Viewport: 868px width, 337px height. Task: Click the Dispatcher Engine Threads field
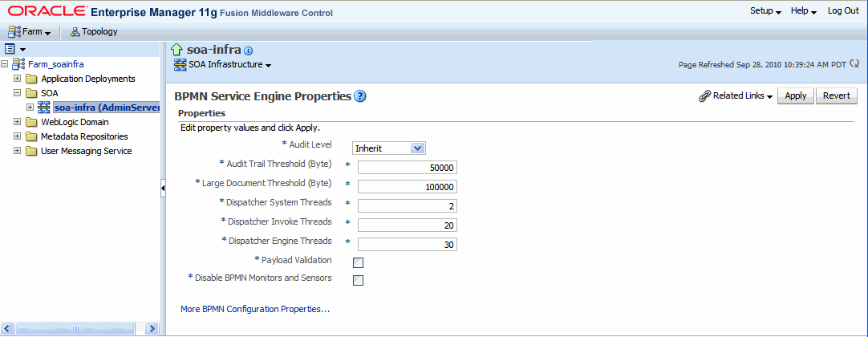click(407, 245)
